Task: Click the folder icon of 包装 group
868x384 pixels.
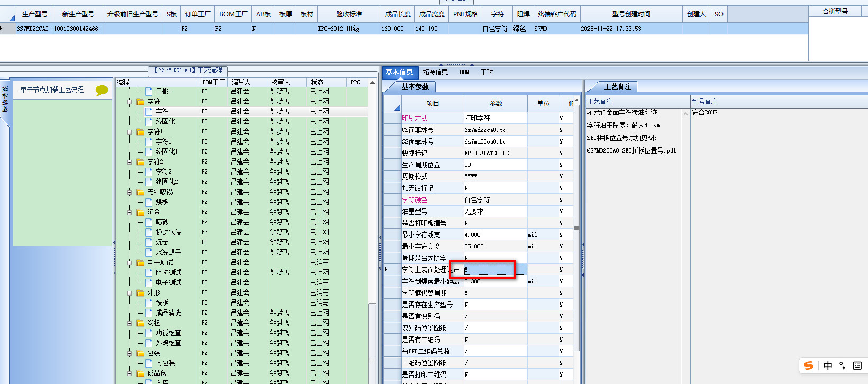Action: (140, 353)
